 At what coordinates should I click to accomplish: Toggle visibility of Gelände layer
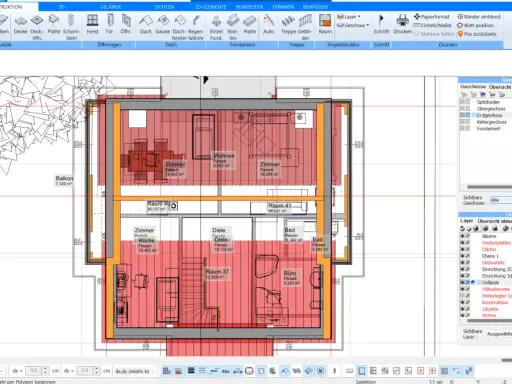click(462, 282)
